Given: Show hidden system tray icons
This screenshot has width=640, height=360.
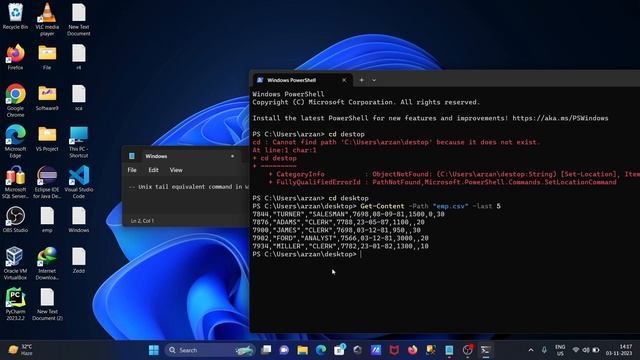Looking at the screenshot, I should coord(531,350).
